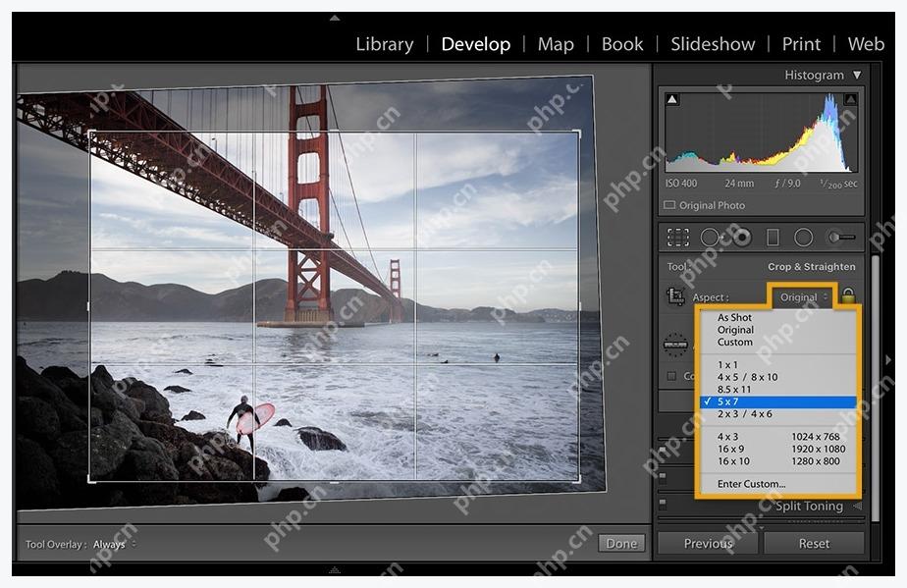Go to the Print module

[x=801, y=44]
